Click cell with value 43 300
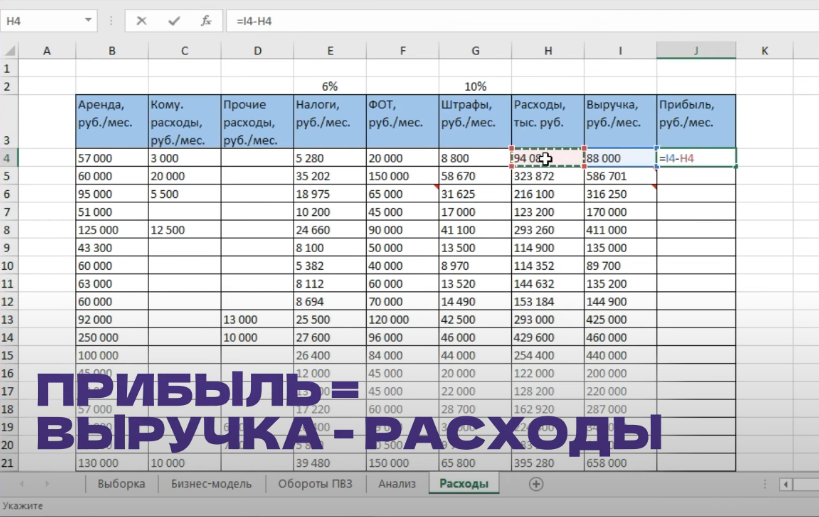This screenshot has height=517, width=819. [112, 248]
